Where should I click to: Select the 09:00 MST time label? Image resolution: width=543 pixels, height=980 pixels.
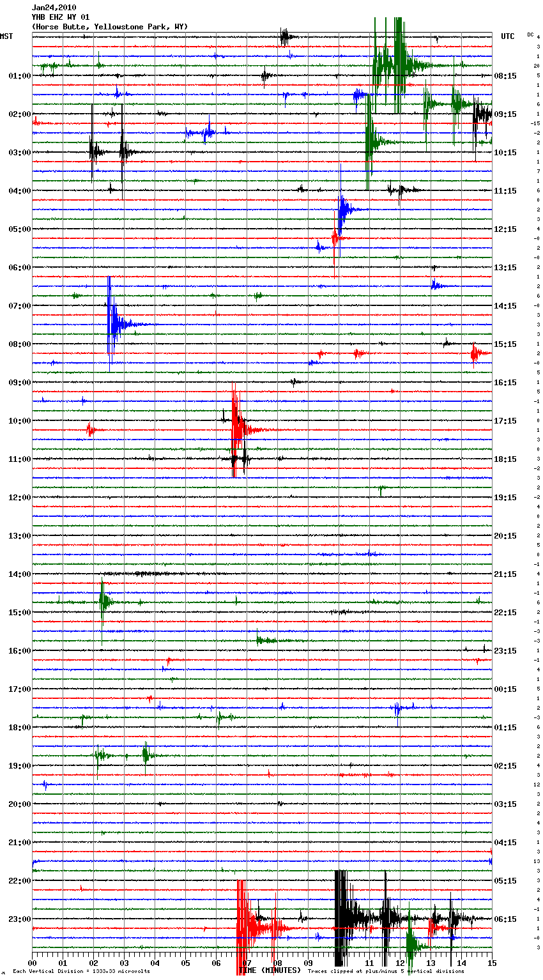20,383
